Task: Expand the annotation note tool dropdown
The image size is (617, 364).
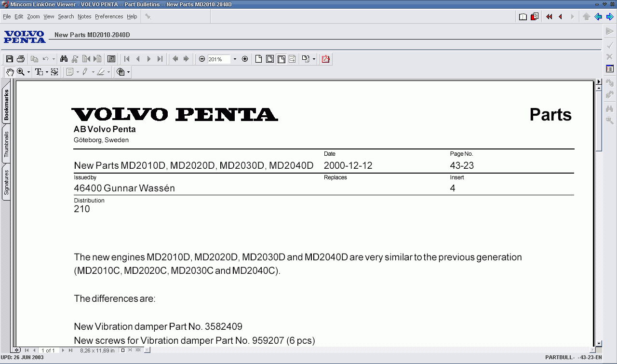Action: [78, 71]
